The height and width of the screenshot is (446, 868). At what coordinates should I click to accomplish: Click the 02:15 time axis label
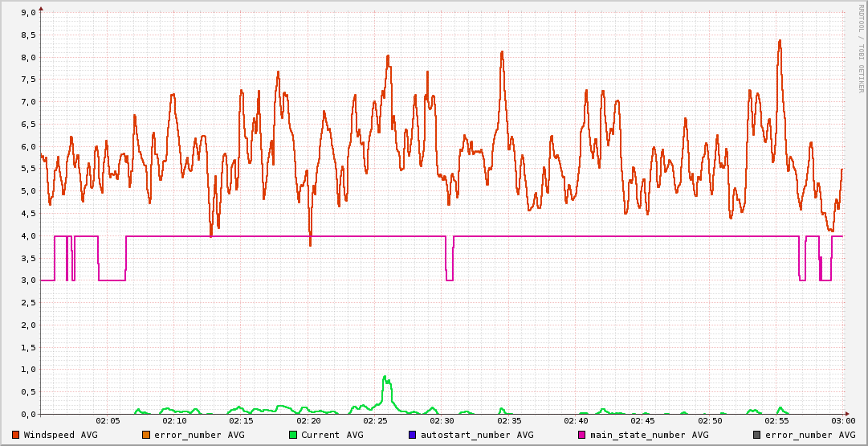click(x=242, y=421)
